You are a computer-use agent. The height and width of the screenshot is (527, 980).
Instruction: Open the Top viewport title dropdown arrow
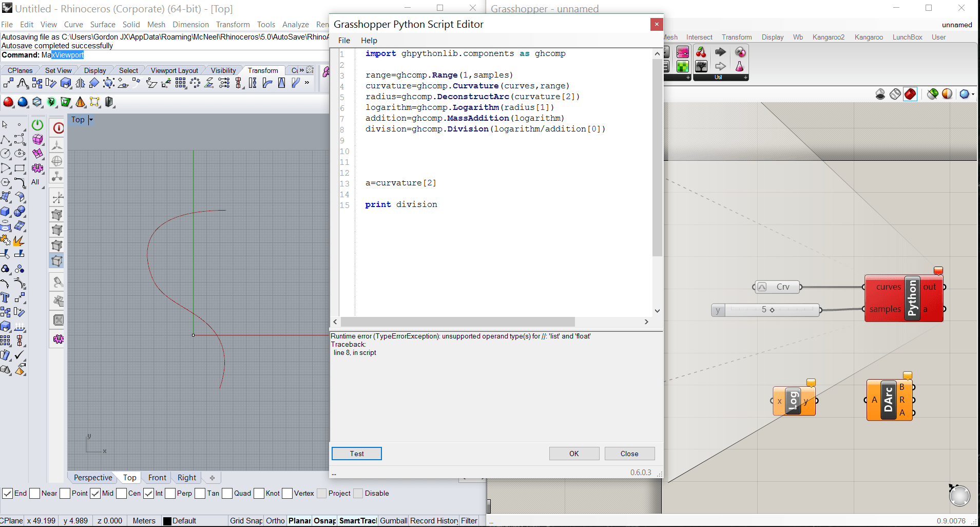[x=91, y=120]
